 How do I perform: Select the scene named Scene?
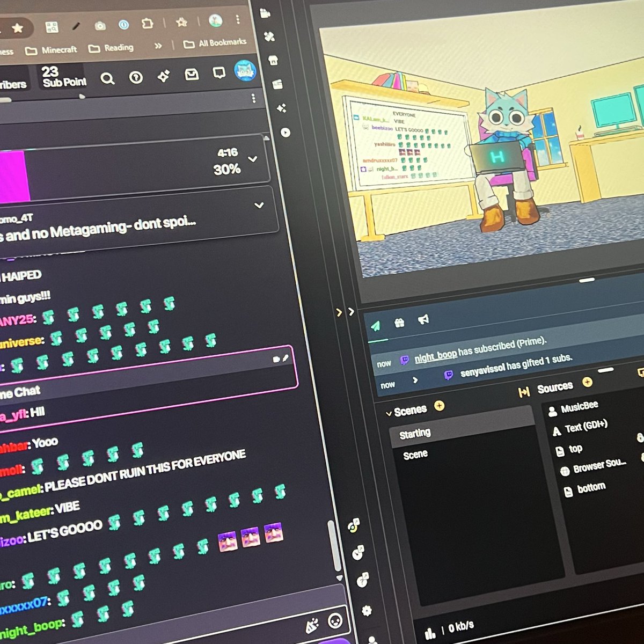coord(415,455)
